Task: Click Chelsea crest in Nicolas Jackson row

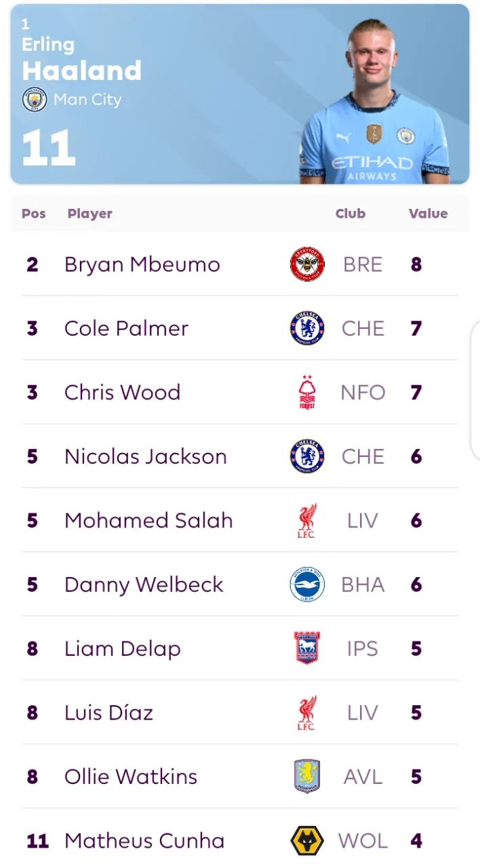Action: (307, 456)
